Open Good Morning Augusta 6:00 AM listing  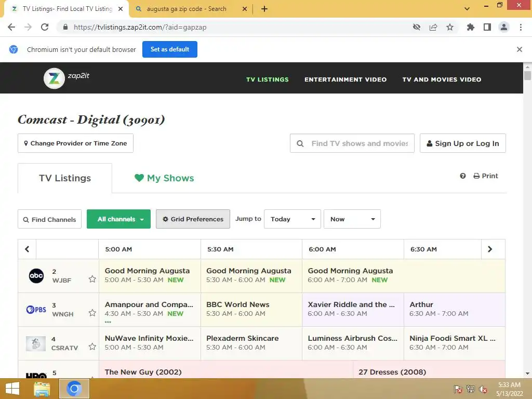[403, 276]
